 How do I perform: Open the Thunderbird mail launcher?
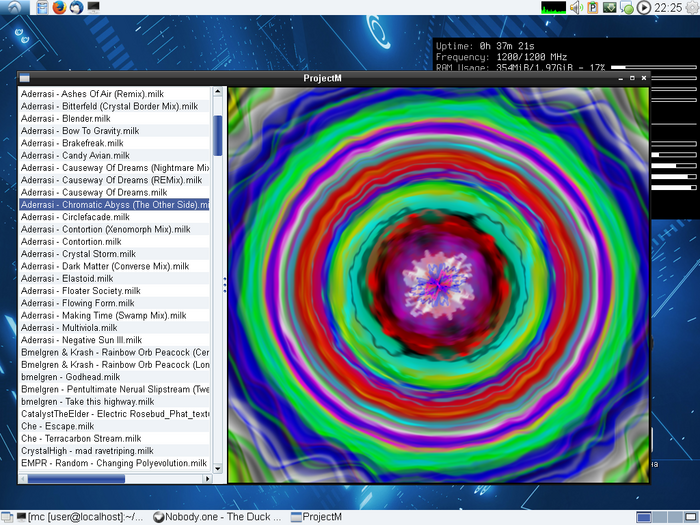pos(76,8)
